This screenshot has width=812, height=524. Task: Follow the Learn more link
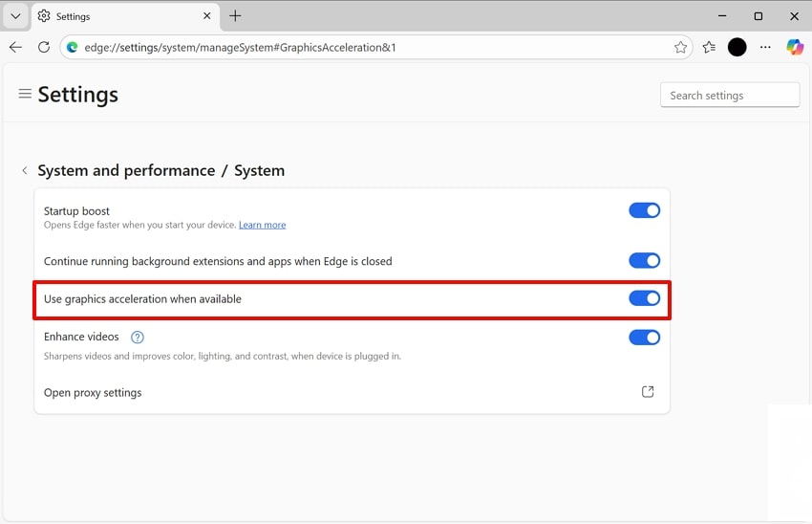(262, 225)
